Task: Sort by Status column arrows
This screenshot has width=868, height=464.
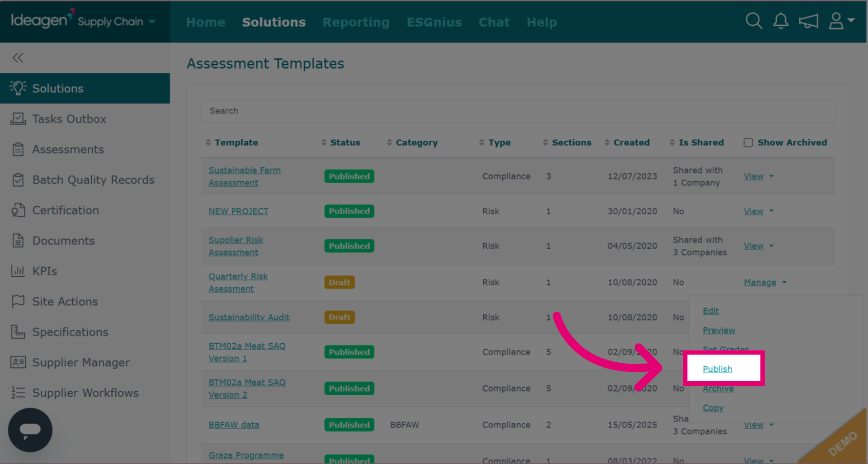Action: point(324,142)
